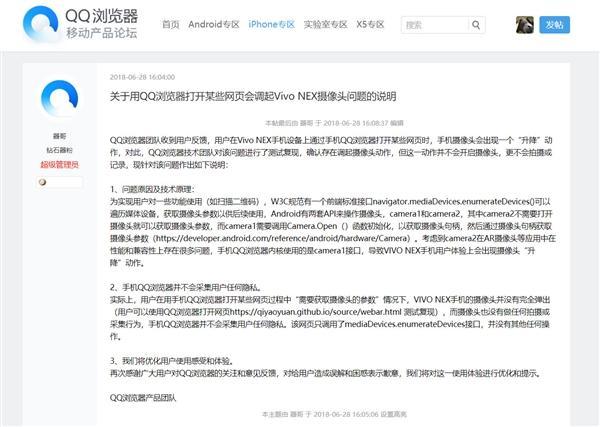Screen dimensions: 600x427
Task: Open the X5专区 section
Action: (370, 24)
